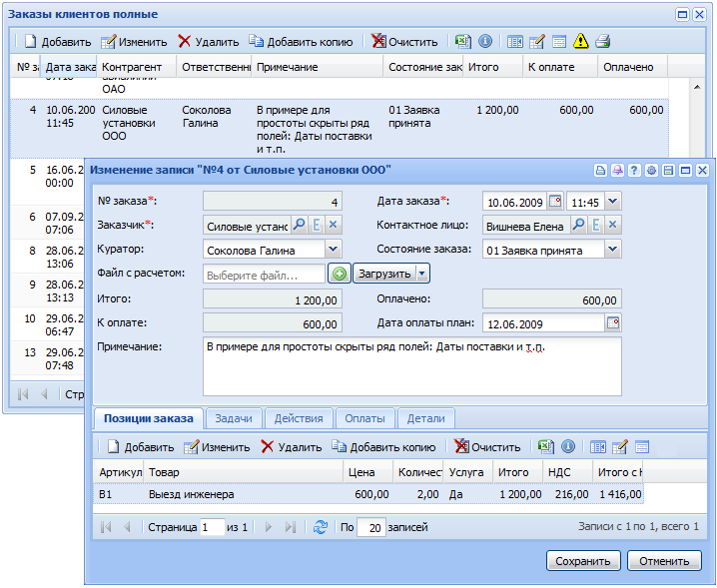The image size is (717, 588).
Task: Switch to the Оплаты tab
Action: [364, 418]
